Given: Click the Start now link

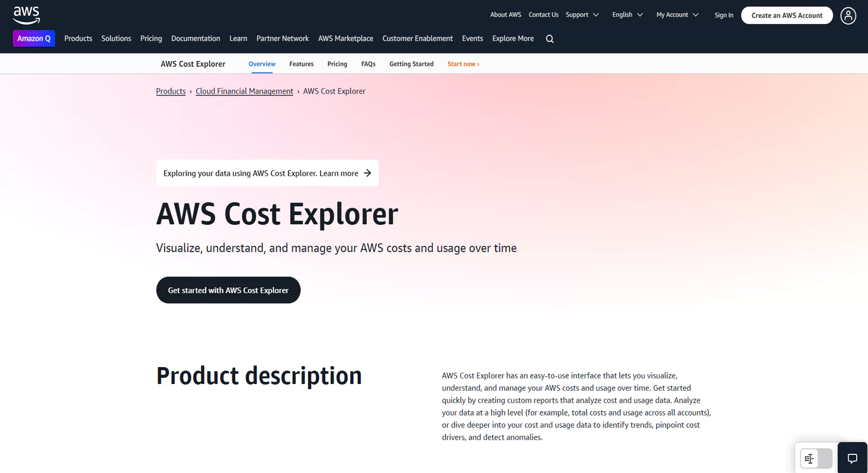Looking at the screenshot, I should tap(463, 64).
